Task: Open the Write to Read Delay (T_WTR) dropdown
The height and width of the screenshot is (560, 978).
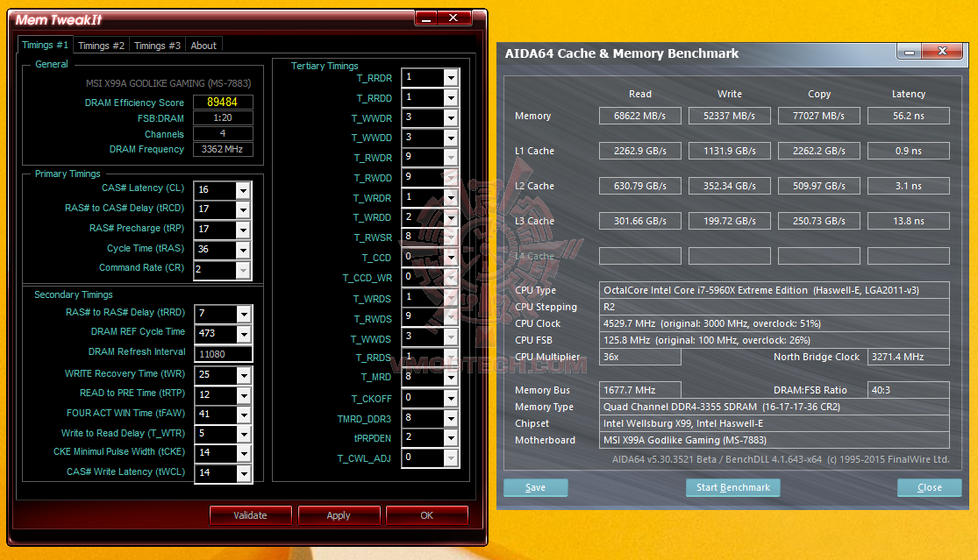Action: (x=244, y=434)
